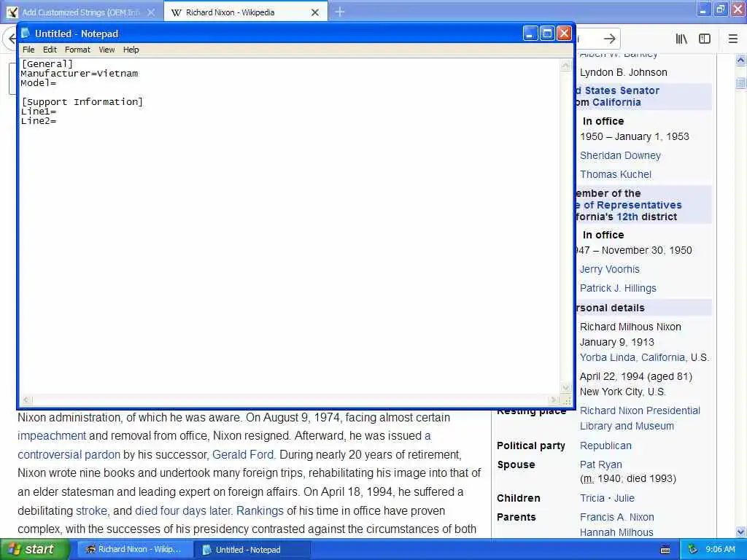This screenshot has width=747, height=560.
Task: Click the browser back arrow button
Action: click(10, 39)
